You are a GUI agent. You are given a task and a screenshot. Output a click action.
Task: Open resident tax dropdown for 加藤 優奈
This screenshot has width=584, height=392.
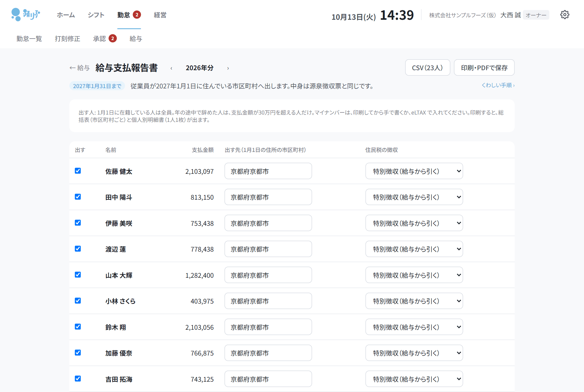click(414, 353)
